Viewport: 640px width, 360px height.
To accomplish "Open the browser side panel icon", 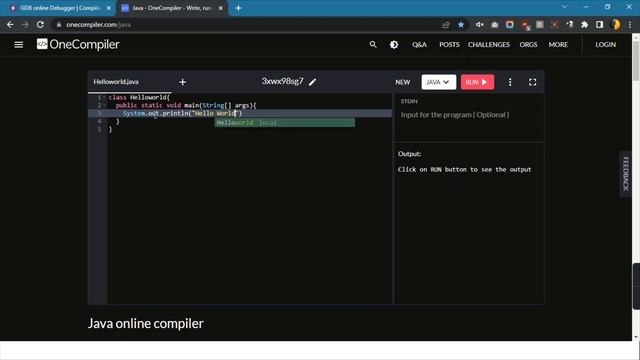I will [599, 25].
